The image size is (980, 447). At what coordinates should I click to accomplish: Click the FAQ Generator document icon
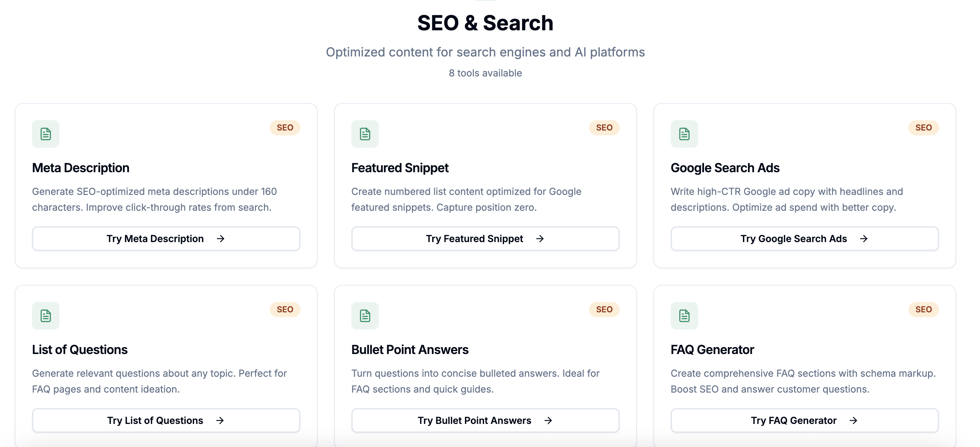click(x=684, y=316)
